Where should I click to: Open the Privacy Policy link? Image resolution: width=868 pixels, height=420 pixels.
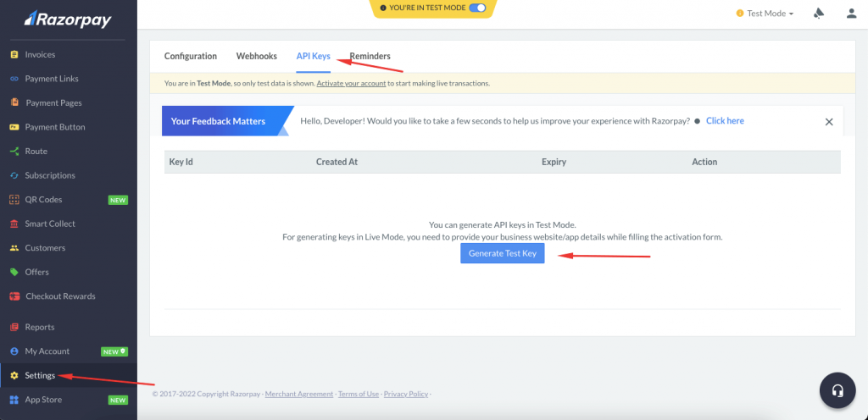406,394
